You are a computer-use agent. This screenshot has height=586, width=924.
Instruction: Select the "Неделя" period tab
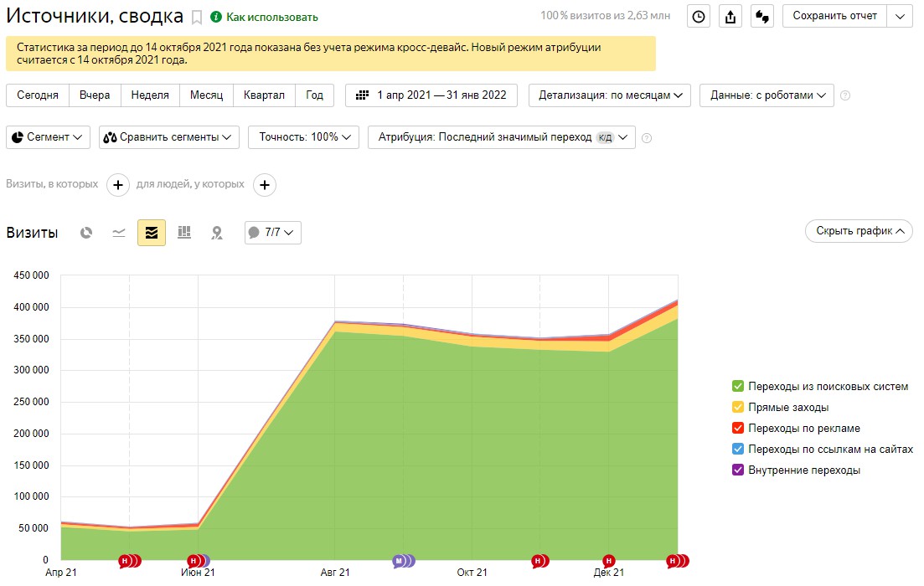[x=150, y=95]
